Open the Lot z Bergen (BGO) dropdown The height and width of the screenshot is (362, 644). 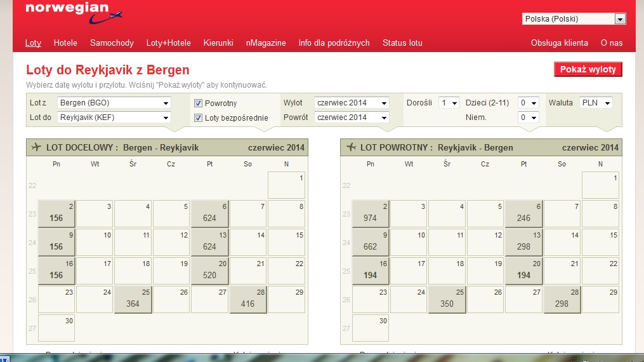[x=114, y=103]
